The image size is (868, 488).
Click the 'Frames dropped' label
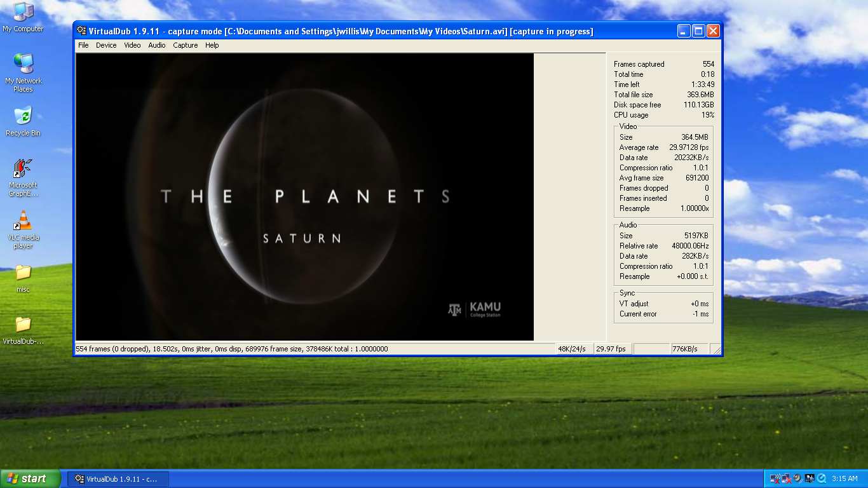click(644, 188)
